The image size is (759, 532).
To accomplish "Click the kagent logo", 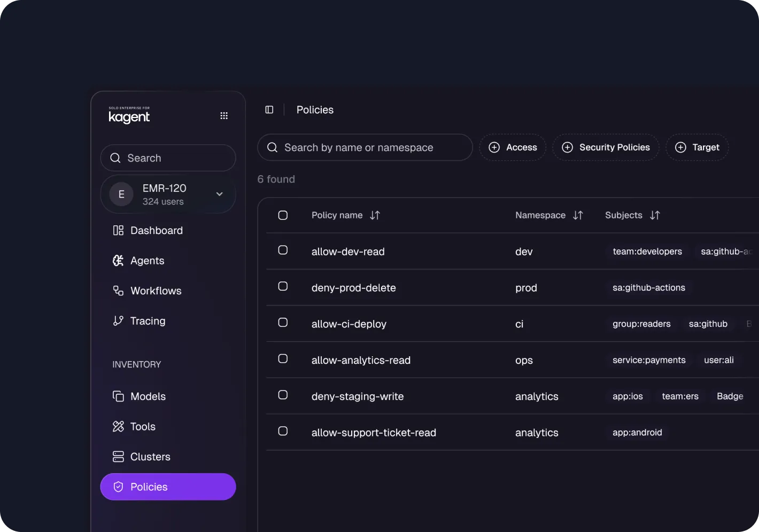I will pos(129,115).
